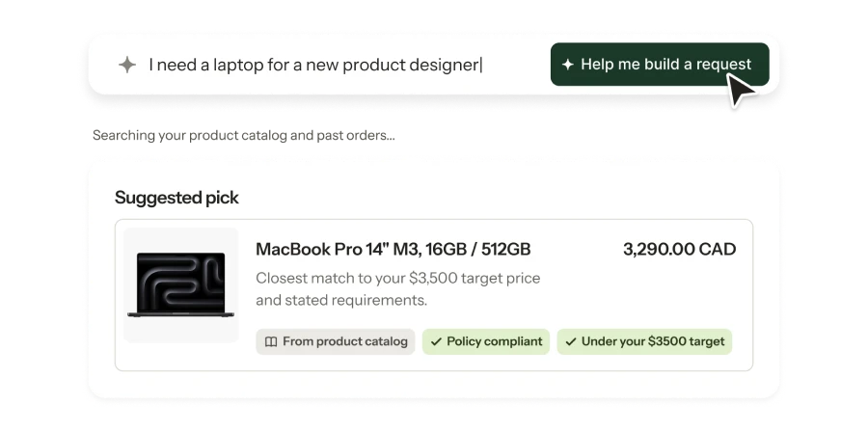Viewport: 868px width, 432px height.
Task: Click the word designer in the prompt
Action: click(x=444, y=66)
